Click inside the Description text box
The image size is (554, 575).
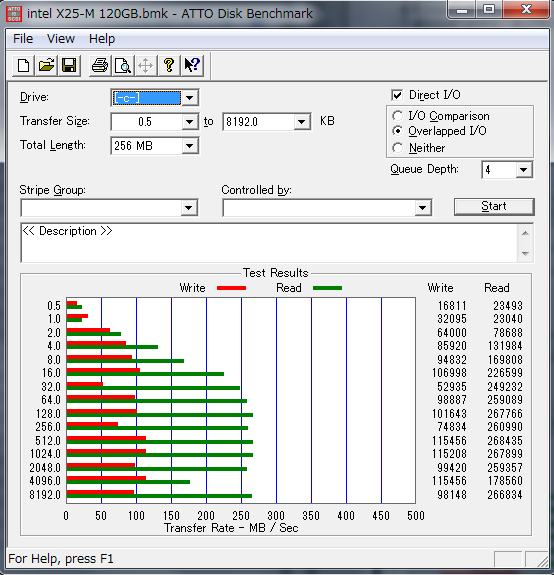pos(269,243)
